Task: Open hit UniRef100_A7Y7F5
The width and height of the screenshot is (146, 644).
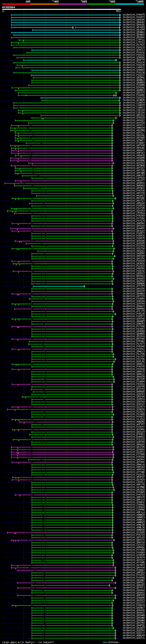Action: [134, 286]
